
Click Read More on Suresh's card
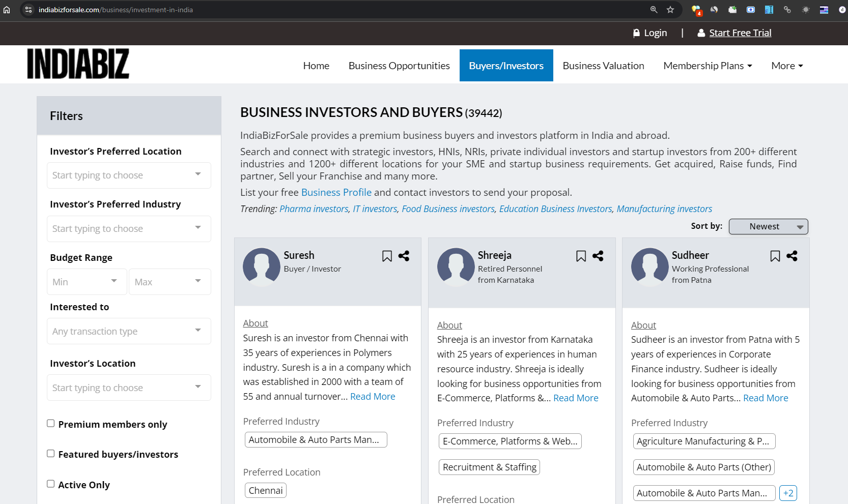373,397
